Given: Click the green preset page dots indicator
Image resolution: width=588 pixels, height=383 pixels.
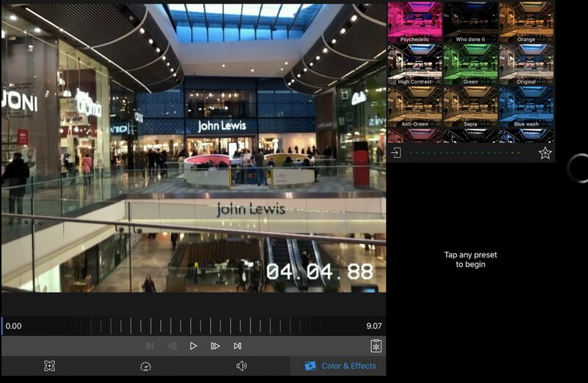Looking at the screenshot, I should coord(467,153).
